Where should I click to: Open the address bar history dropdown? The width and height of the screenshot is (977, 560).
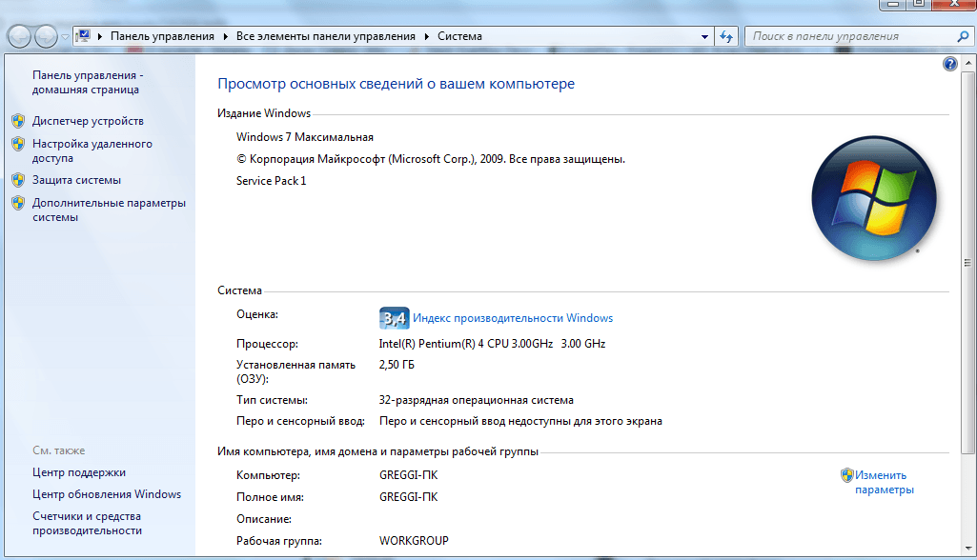coord(704,37)
